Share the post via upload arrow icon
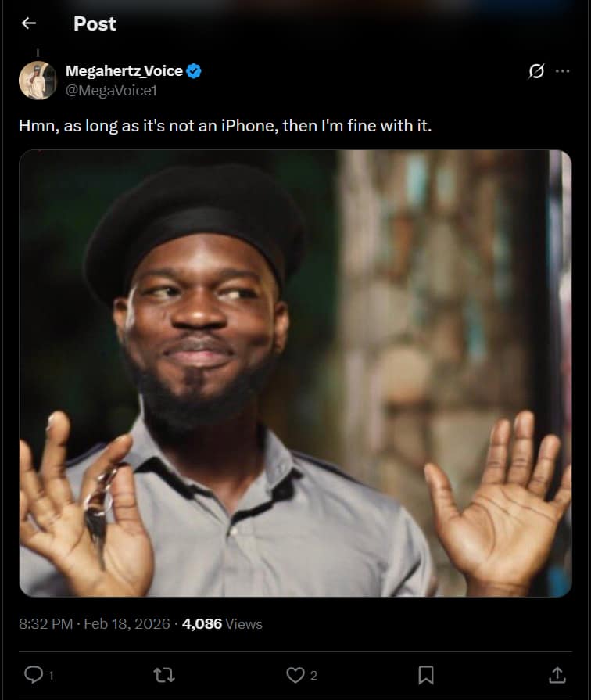Screen dimensions: 591x700 click(557, 674)
